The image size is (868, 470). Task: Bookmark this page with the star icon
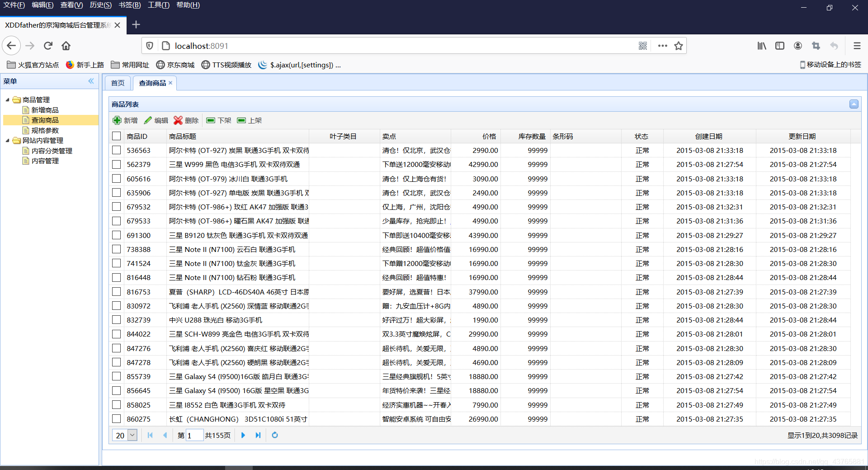[678, 46]
